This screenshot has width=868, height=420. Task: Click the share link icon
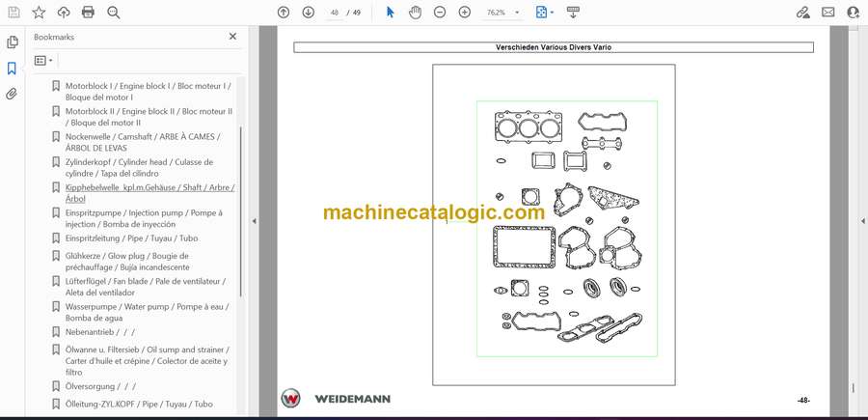[x=802, y=13]
